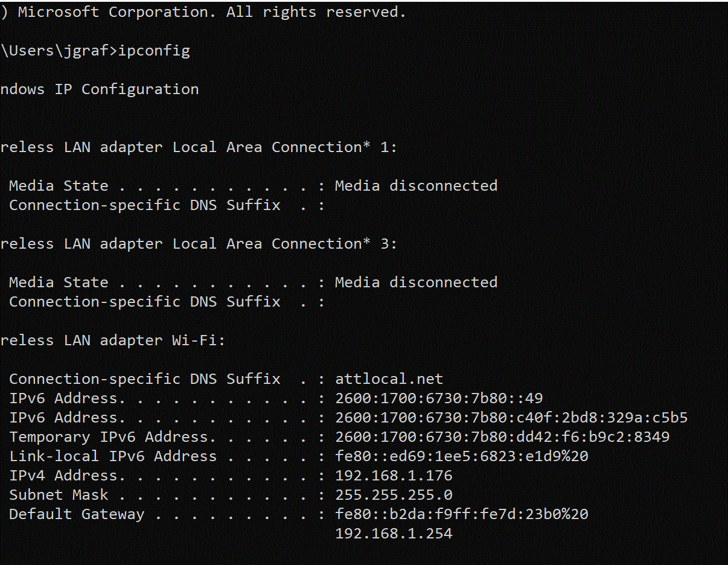The width and height of the screenshot is (728, 565).
Task: Click the IPv4 address 192.168.1.176
Action: (394, 476)
